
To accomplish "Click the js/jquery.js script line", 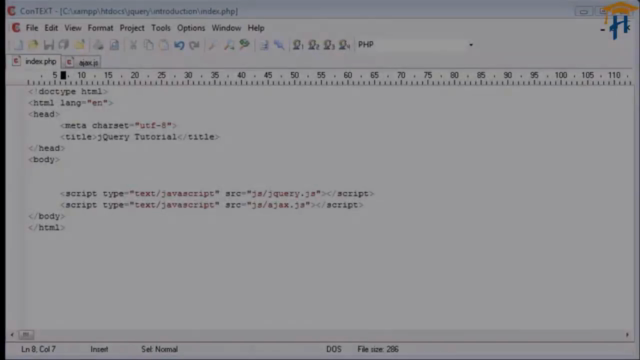I will coord(217,193).
